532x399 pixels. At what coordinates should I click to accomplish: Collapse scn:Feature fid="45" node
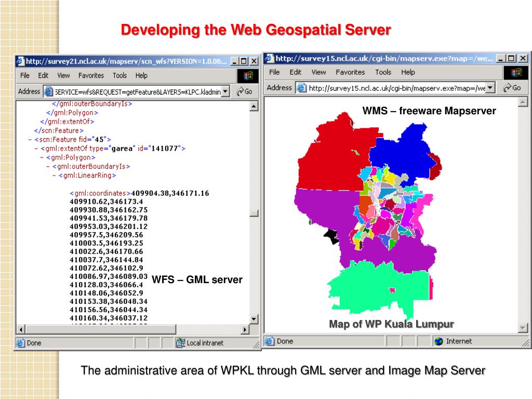pyautogui.click(x=30, y=139)
